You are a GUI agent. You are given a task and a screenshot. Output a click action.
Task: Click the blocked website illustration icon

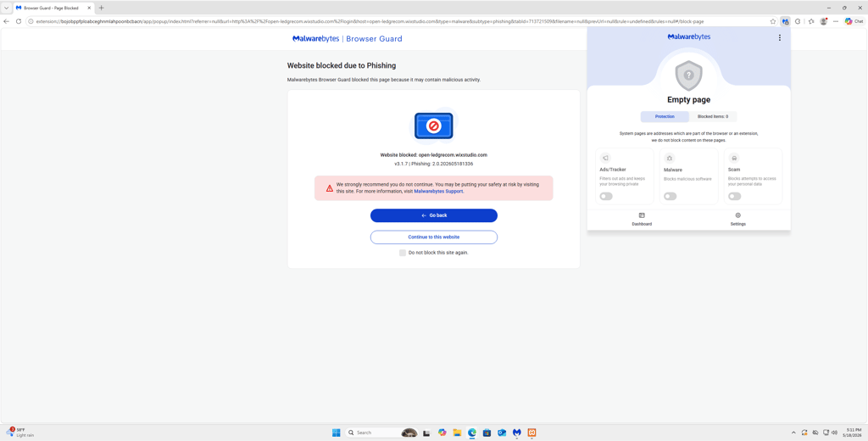(433, 126)
